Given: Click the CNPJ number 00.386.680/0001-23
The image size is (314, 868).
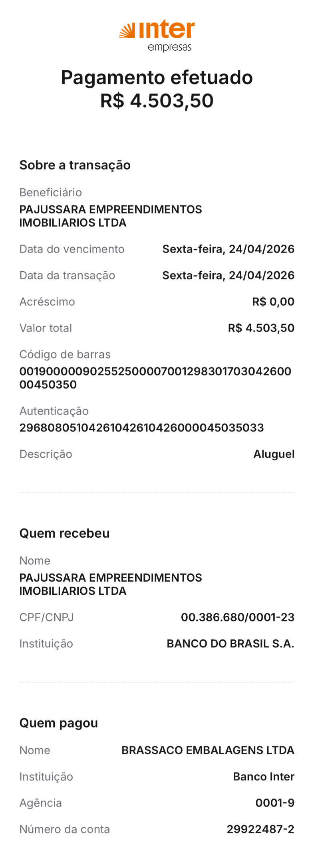Looking at the screenshot, I should pos(237,617).
